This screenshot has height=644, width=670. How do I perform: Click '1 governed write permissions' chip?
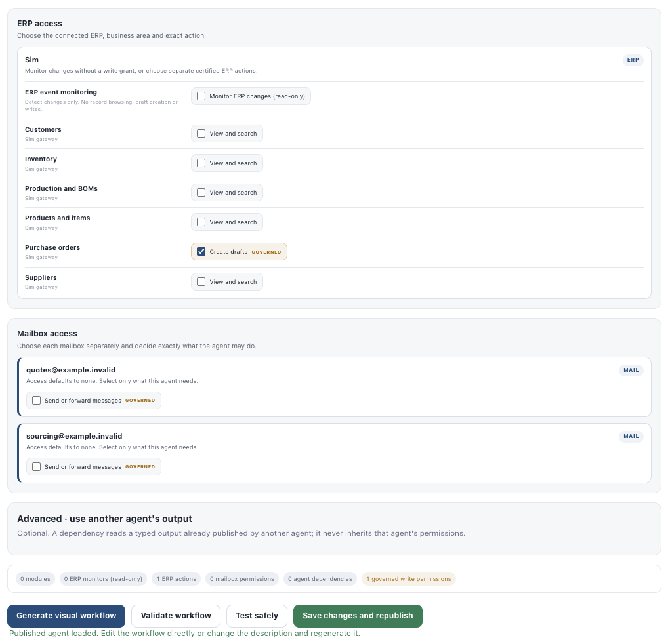408,579
